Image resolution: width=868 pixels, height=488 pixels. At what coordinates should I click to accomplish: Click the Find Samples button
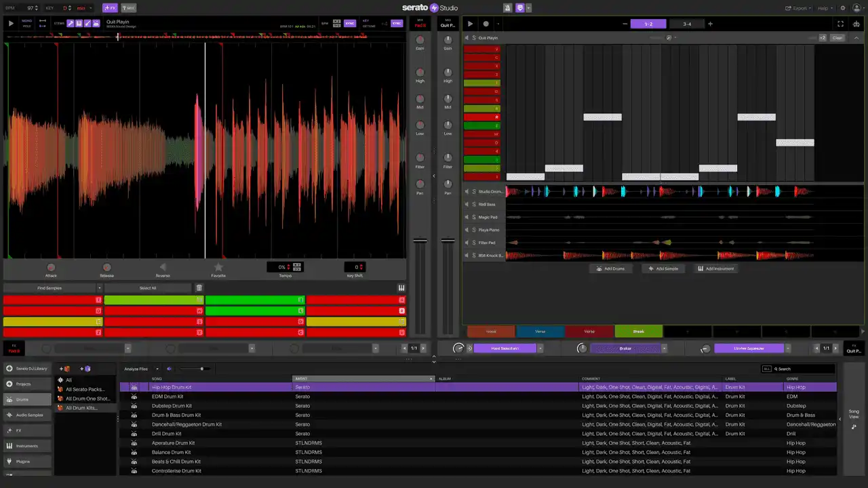click(x=49, y=288)
